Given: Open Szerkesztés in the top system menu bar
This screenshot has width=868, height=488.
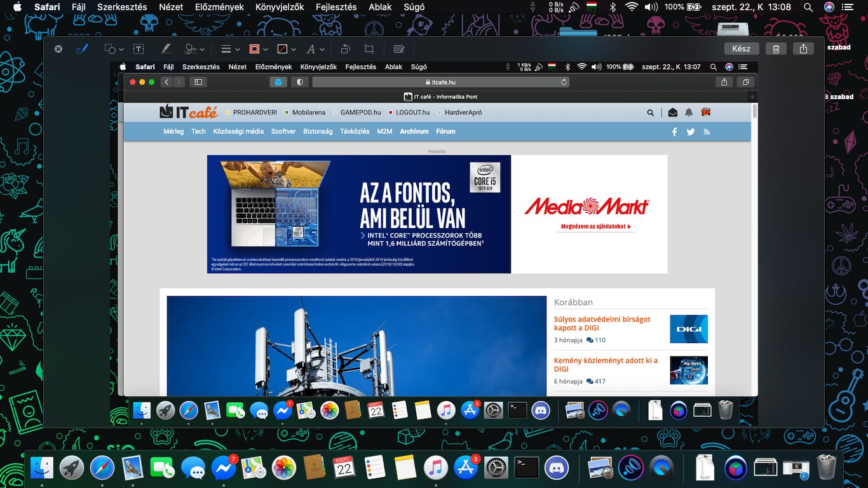Looking at the screenshot, I should (x=122, y=7).
